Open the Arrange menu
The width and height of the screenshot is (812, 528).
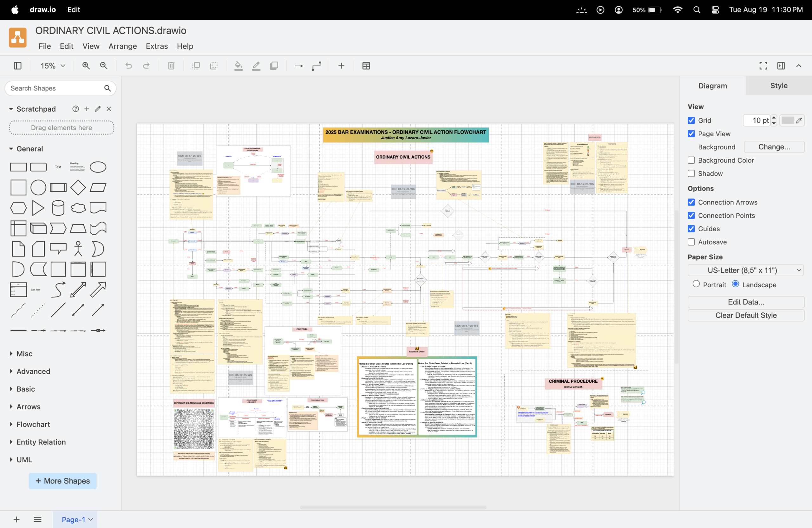click(122, 46)
